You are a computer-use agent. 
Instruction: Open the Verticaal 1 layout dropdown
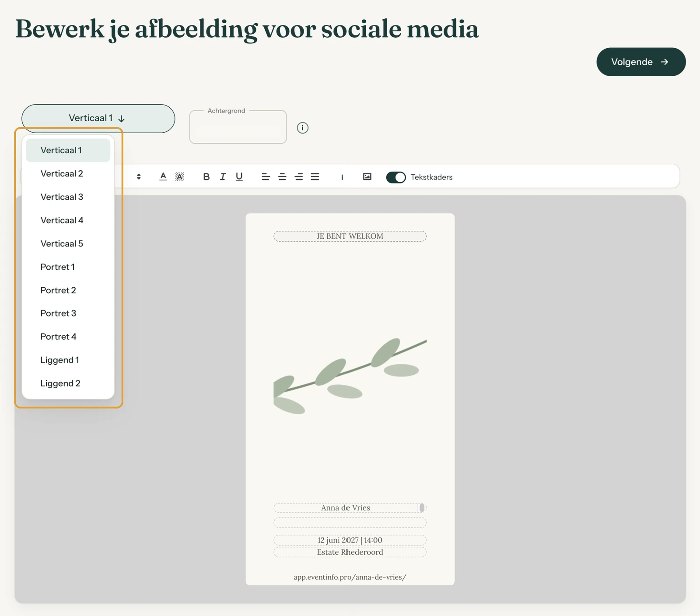98,118
